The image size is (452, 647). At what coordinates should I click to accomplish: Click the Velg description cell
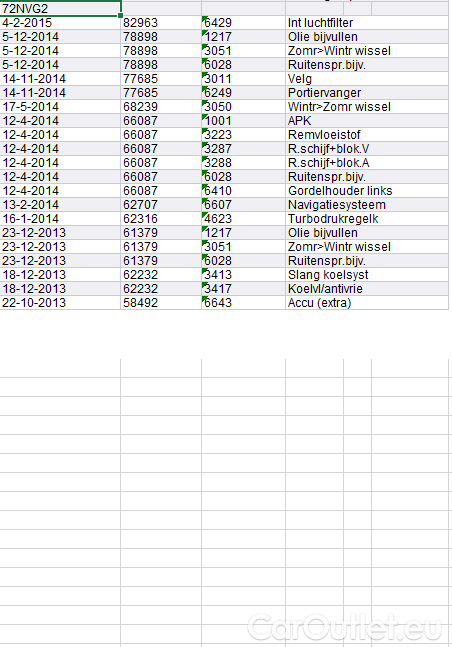367,79
